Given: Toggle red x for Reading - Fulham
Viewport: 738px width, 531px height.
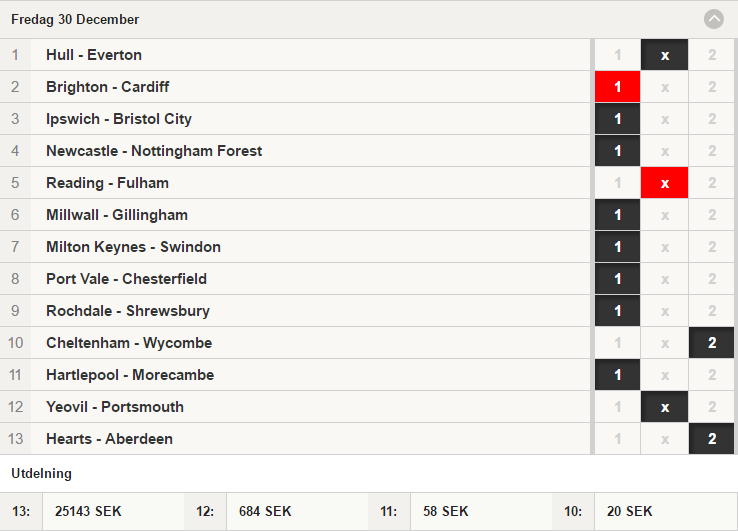Looking at the screenshot, I should coord(664,183).
